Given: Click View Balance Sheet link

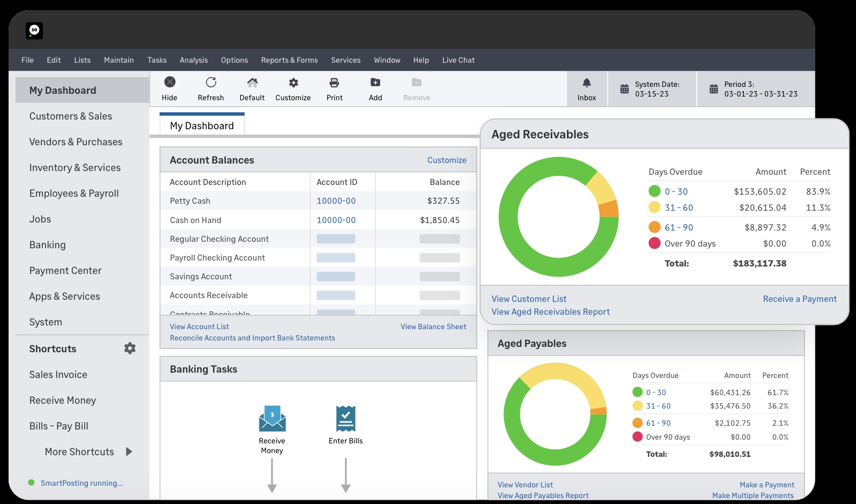Looking at the screenshot, I should 433,327.
